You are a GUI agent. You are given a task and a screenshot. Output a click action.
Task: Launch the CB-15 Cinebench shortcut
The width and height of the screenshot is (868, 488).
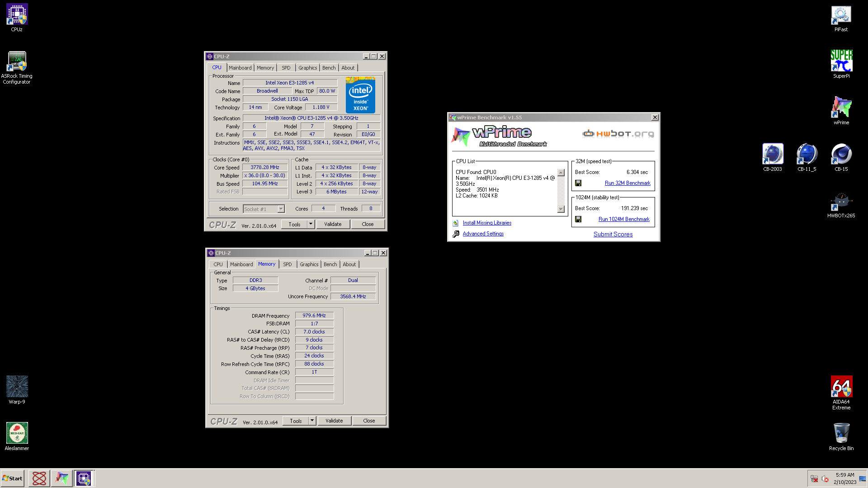pyautogui.click(x=841, y=157)
